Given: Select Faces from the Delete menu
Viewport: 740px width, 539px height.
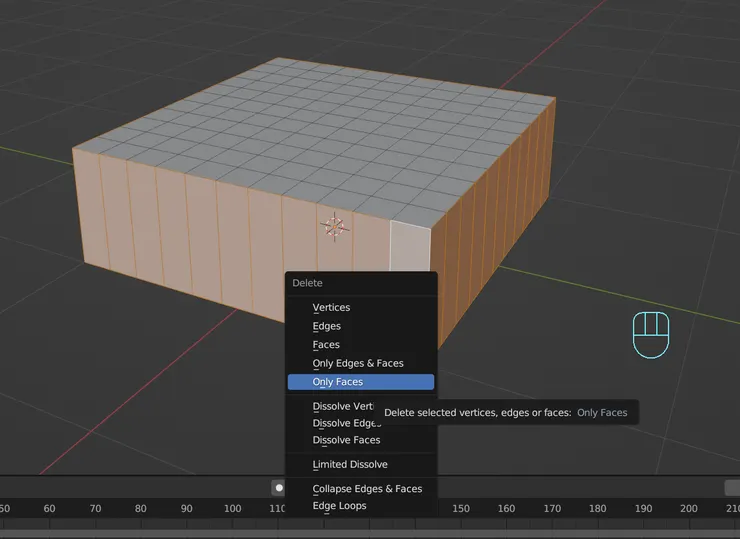Looking at the screenshot, I should [x=326, y=345].
